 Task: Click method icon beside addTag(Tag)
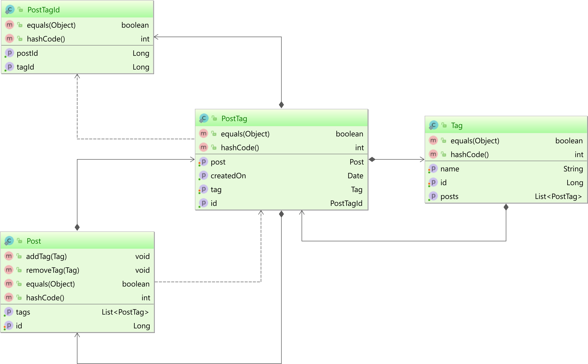[9, 256]
